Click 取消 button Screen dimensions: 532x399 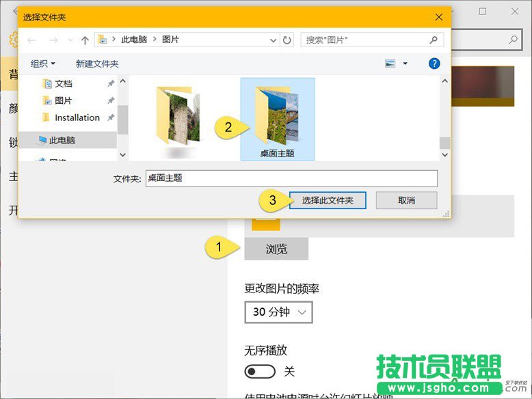click(x=406, y=200)
